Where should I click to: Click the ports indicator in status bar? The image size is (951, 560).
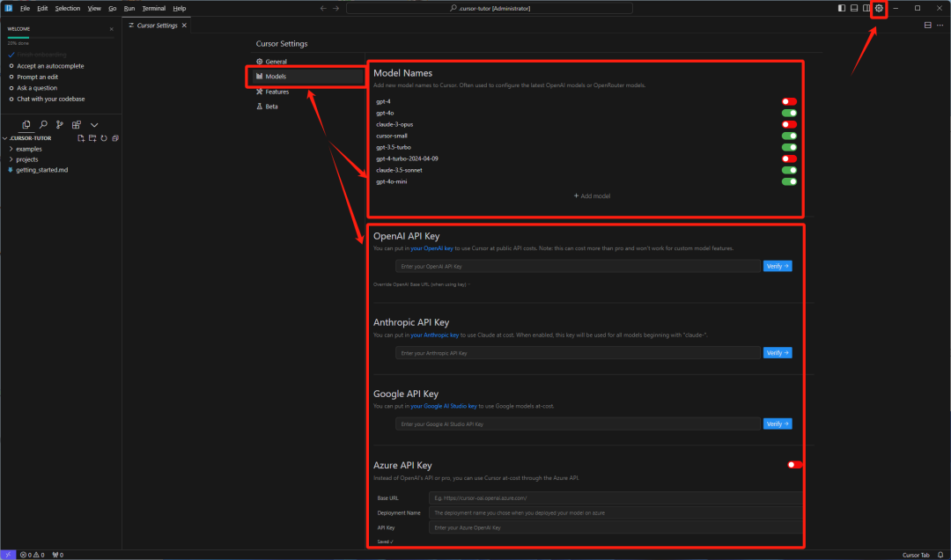[57, 555]
